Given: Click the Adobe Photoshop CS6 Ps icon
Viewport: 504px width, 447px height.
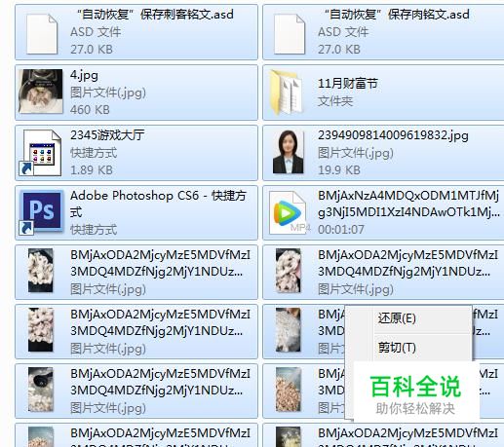Looking at the screenshot, I should point(41,212).
